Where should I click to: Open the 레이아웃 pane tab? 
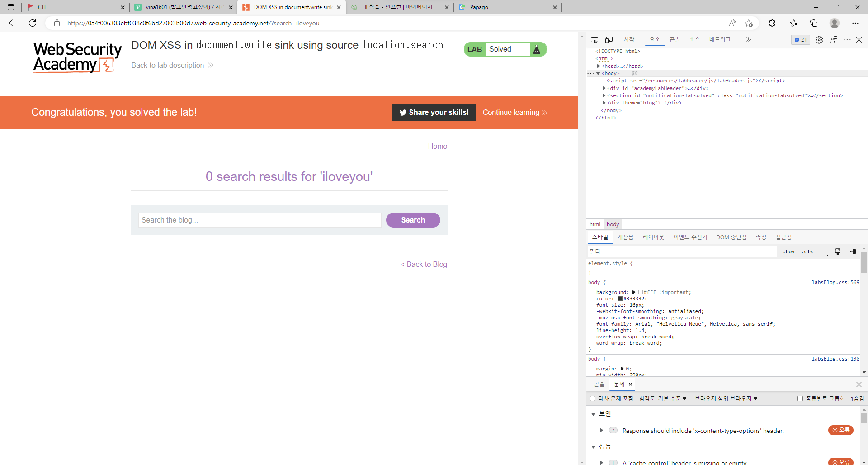[653, 237]
